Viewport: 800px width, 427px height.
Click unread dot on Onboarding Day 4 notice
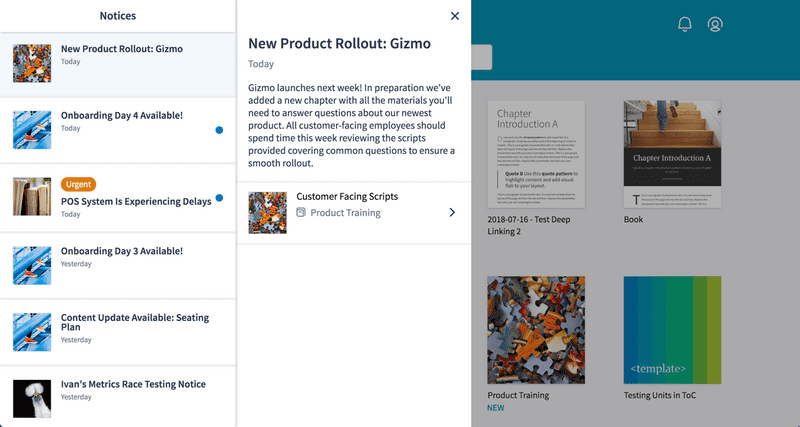click(219, 130)
